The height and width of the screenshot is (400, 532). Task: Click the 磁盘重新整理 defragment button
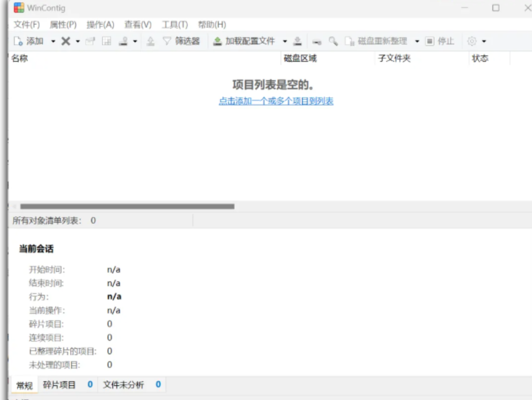coord(382,41)
